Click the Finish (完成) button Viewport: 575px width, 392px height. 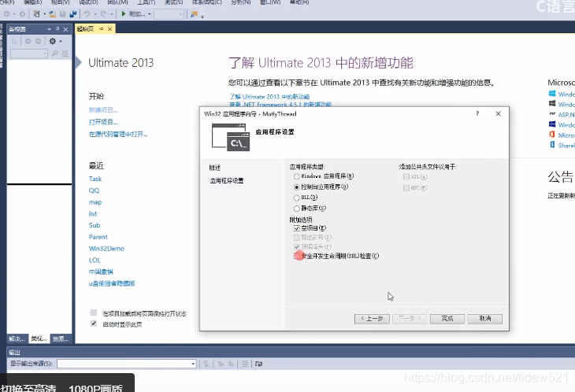447,319
